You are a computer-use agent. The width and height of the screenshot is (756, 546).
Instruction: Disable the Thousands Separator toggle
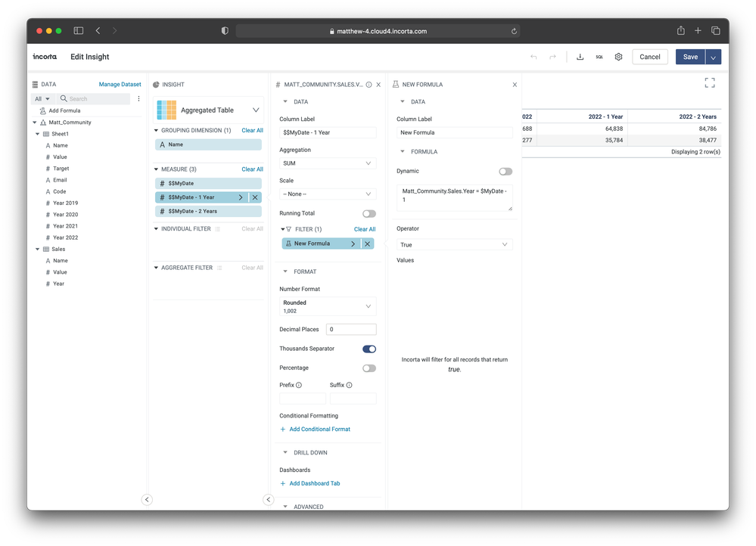click(x=369, y=349)
